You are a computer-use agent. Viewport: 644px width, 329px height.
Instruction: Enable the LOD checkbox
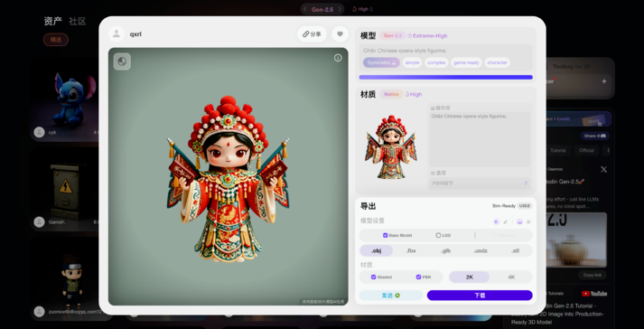(x=438, y=235)
